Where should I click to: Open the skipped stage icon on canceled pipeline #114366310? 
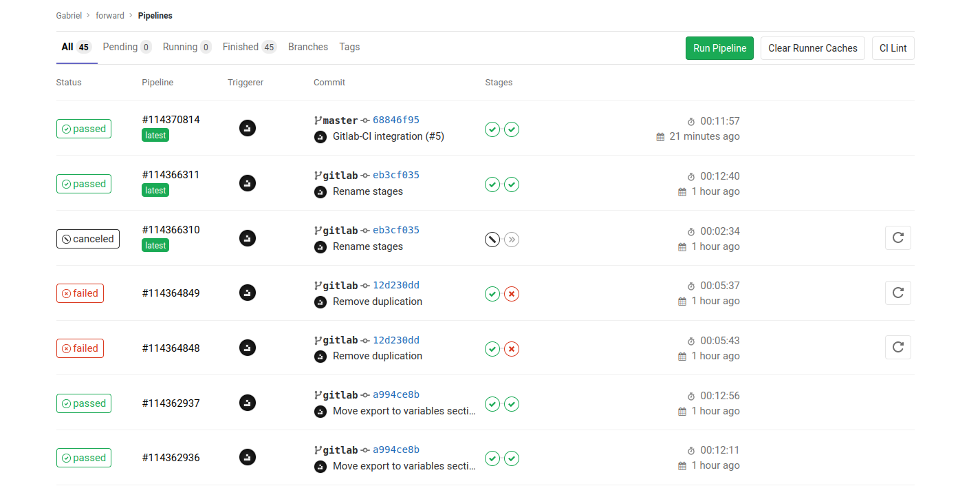(x=512, y=239)
